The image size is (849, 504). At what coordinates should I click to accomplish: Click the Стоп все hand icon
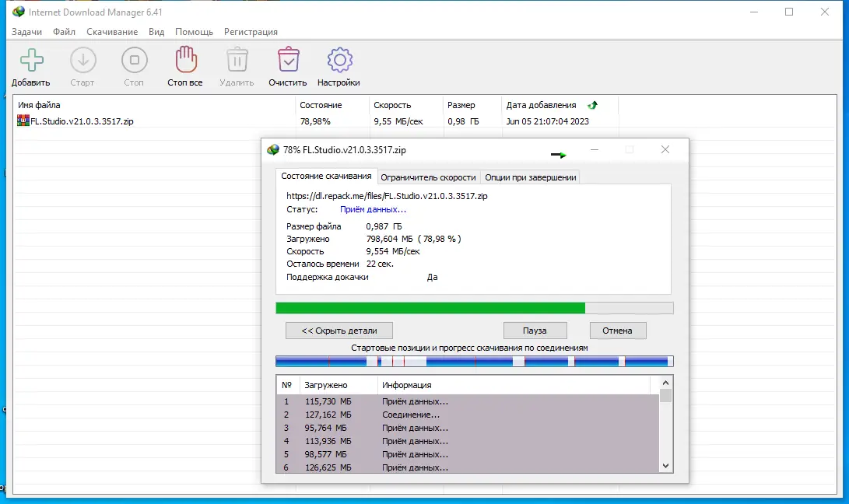pos(186,59)
